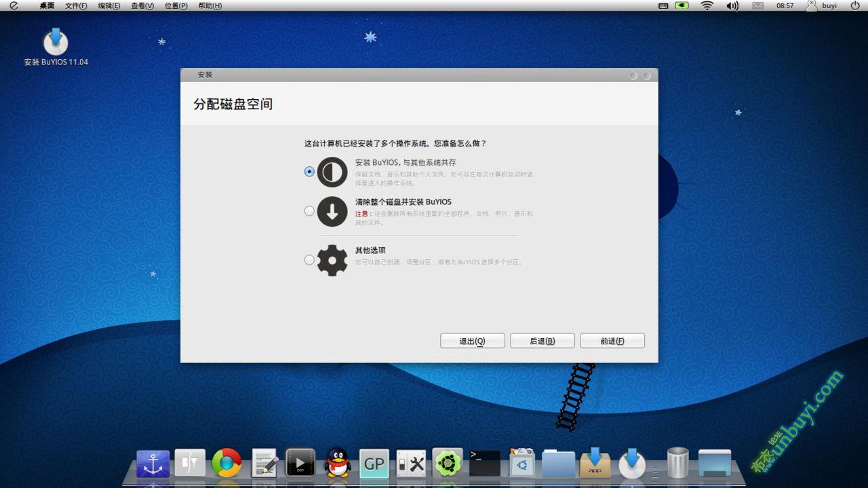Open the system tools wrench icon
Viewport: 868px width, 488px height.
411,464
